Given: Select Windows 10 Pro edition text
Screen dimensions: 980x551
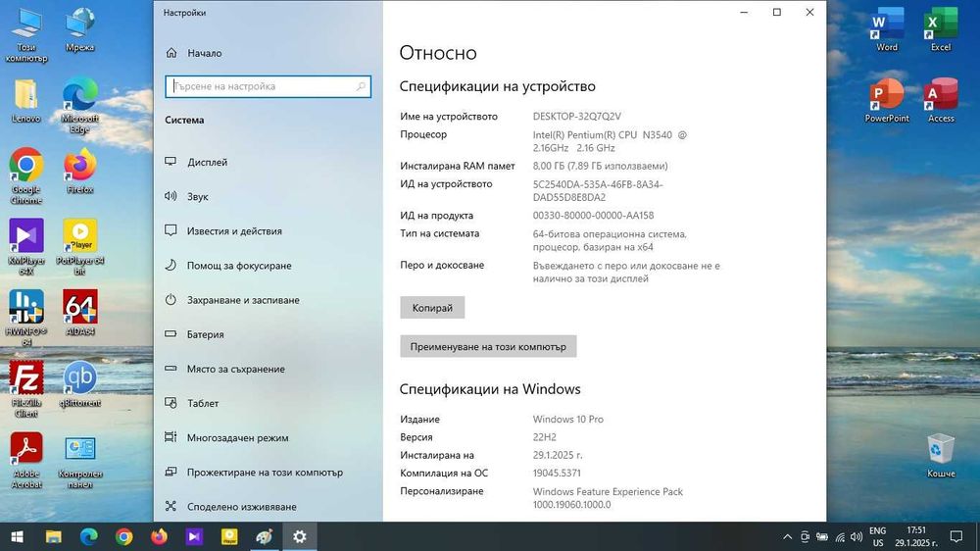Looking at the screenshot, I should [568, 419].
